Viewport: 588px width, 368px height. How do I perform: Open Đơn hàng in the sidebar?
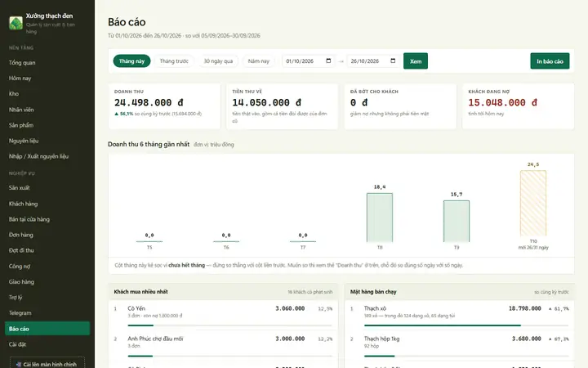tap(47, 235)
